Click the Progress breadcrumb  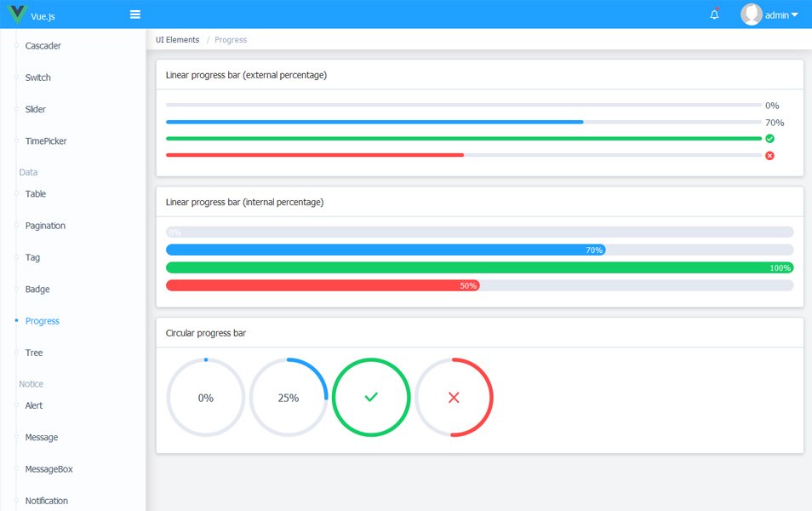click(231, 40)
